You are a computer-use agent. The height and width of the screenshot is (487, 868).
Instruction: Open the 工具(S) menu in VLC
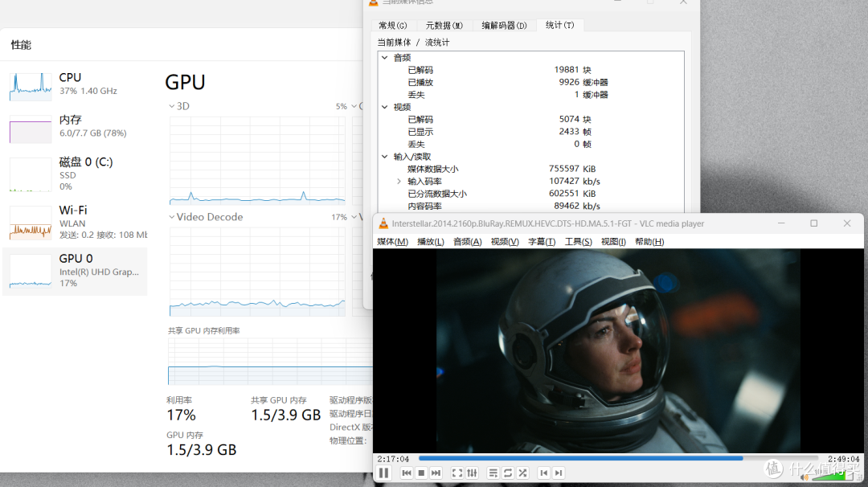[578, 241]
